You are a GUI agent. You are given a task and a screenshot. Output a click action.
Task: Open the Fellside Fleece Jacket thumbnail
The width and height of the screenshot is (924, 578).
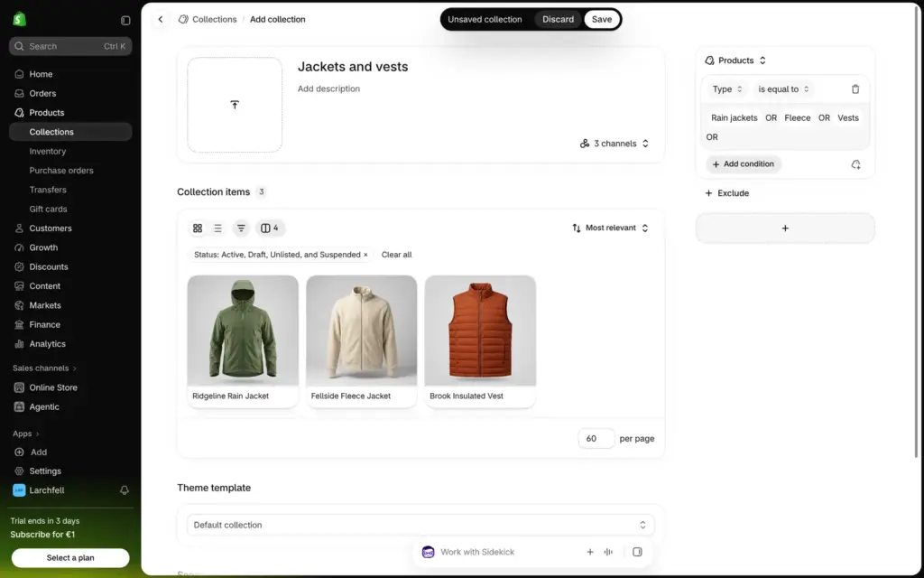(x=361, y=331)
